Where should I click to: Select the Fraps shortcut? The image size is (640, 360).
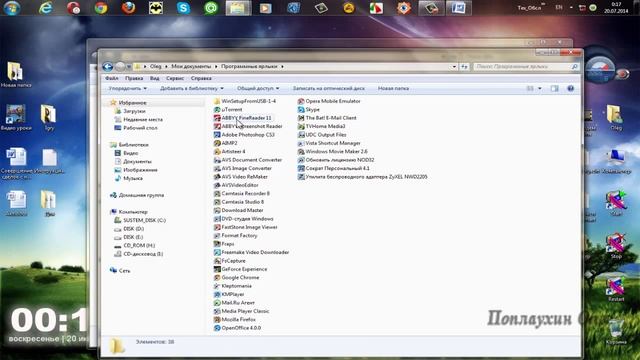point(224,244)
